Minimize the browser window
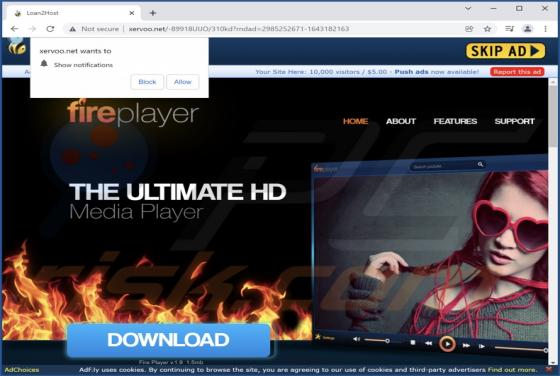 [x=494, y=9]
